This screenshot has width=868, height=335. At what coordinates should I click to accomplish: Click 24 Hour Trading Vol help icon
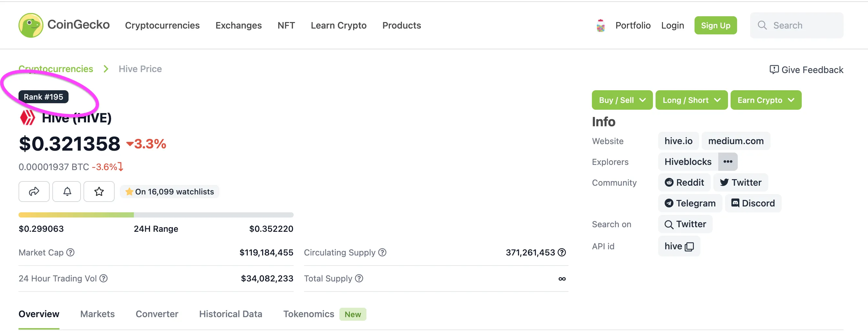click(103, 279)
